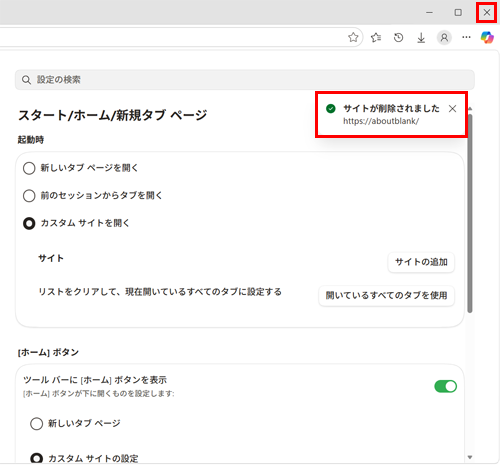Click the scrollbar down arrow
The width and height of the screenshot is (500, 465).
click(470, 457)
